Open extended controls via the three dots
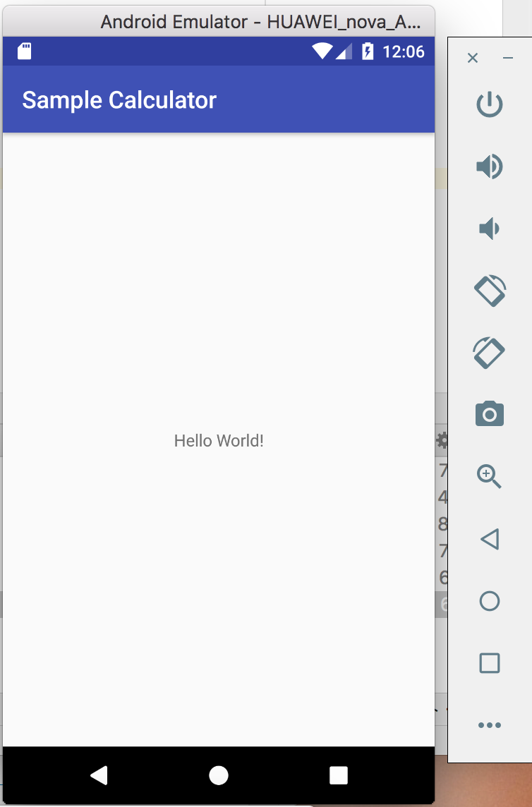This screenshot has height=807, width=532. tap(489, 725)
